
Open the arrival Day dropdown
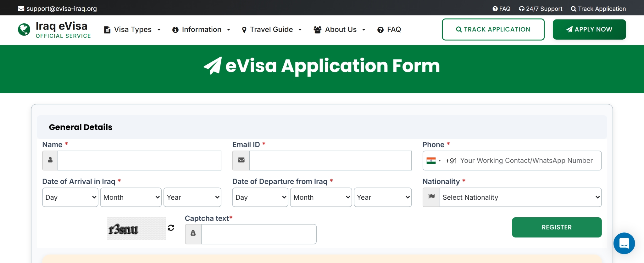[70, 197]
